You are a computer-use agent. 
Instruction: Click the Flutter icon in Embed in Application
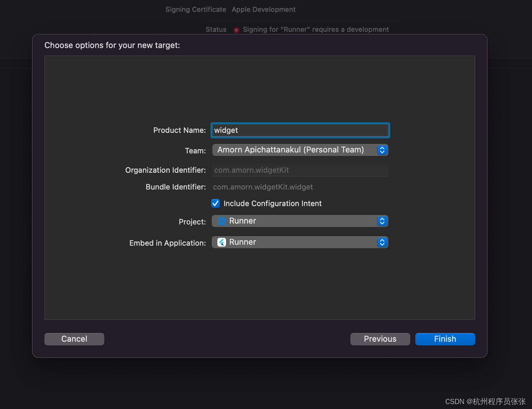pos(221,242)
